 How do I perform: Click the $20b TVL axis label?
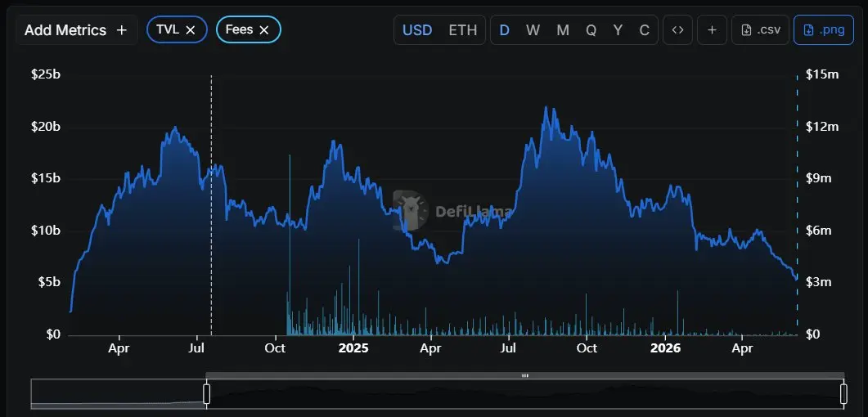(x=46, y=126)
